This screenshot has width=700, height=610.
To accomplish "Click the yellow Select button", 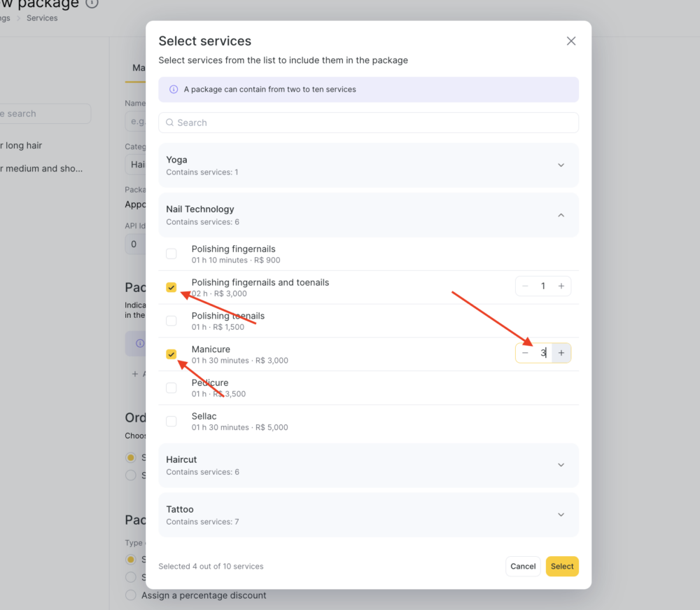I will pos(562,567).
